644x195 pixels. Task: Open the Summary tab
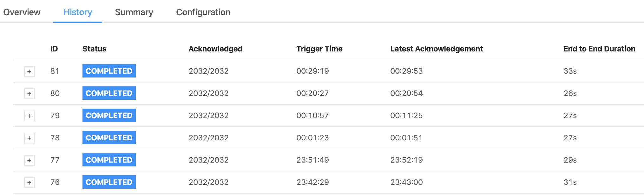pyautogui.click(x=134, y=12)
